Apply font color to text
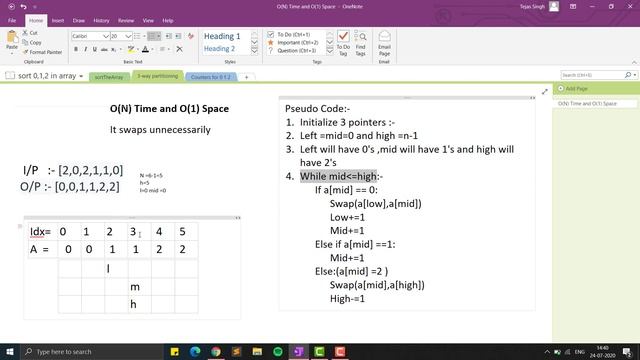Image resolution: width=640 pixels, height=360 pixels. (x=145, y=49)
